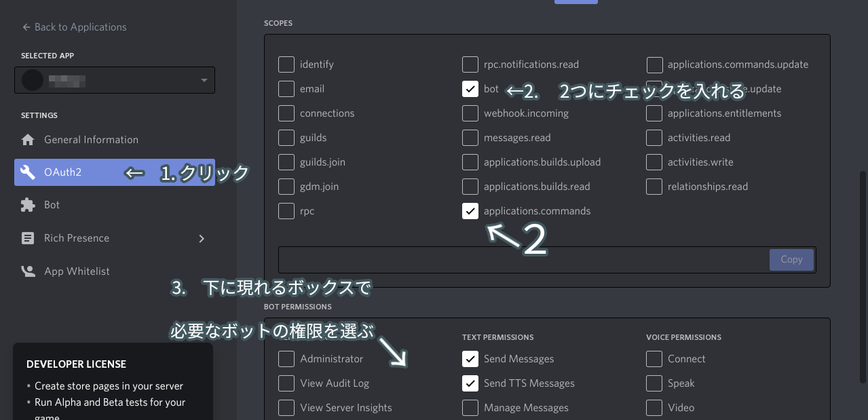The width and height of the screenshot is (868, 420).
Task: Click the General Information home icon
Action: 27,139
